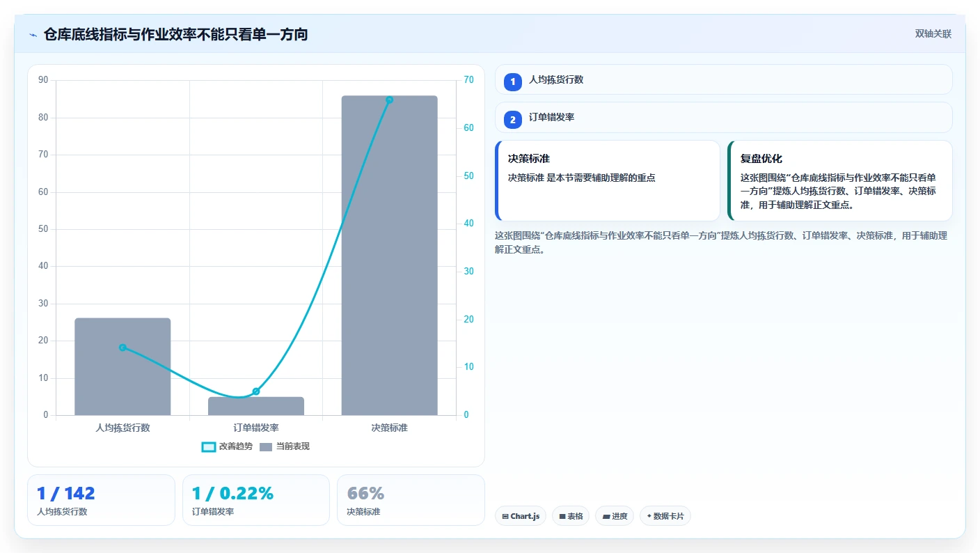Select the 决策标准 bar in chart
The image size is (980, 553).
(x=389, y=256)
